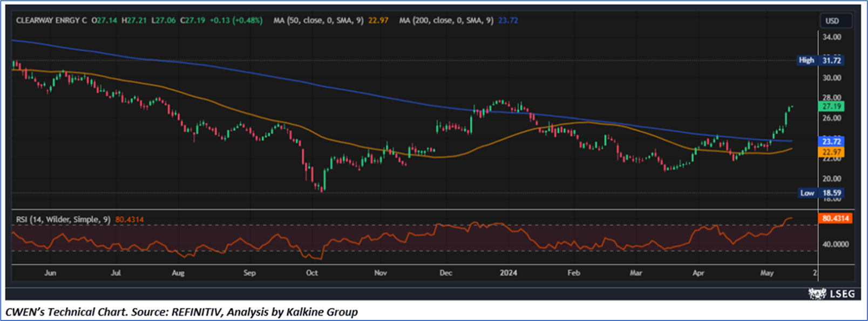Click the H27.21 high value in header

[134, 21]
